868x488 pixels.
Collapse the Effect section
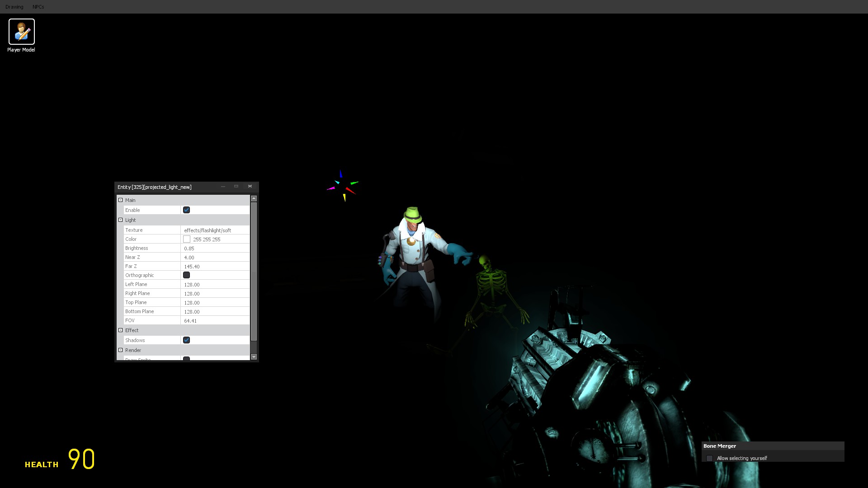[121, 330]
